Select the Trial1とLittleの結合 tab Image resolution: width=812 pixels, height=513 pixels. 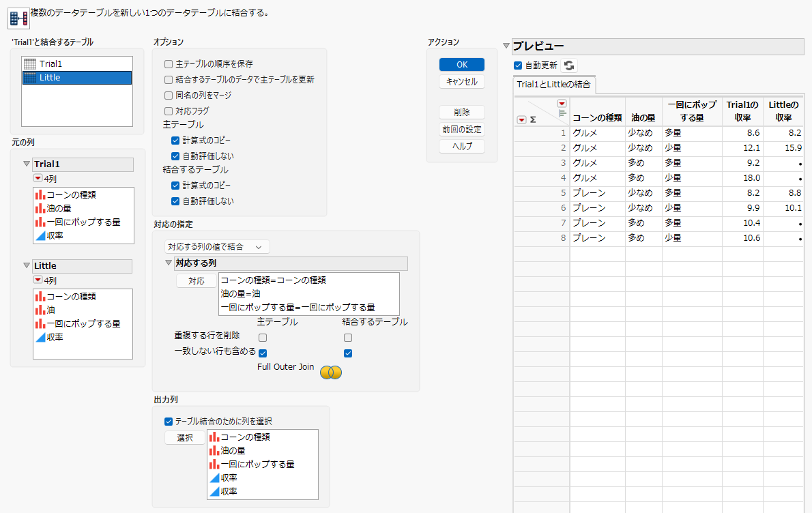(553, 85)
